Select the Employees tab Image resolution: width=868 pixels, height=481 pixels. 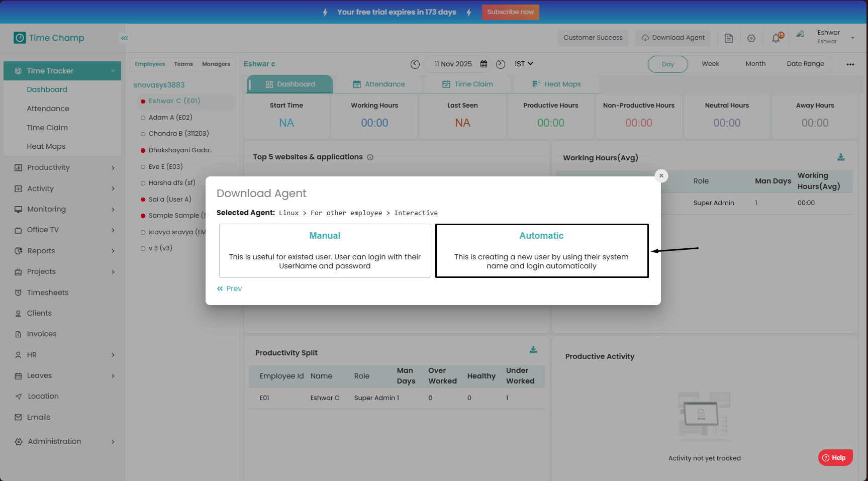tap(150, 64)
